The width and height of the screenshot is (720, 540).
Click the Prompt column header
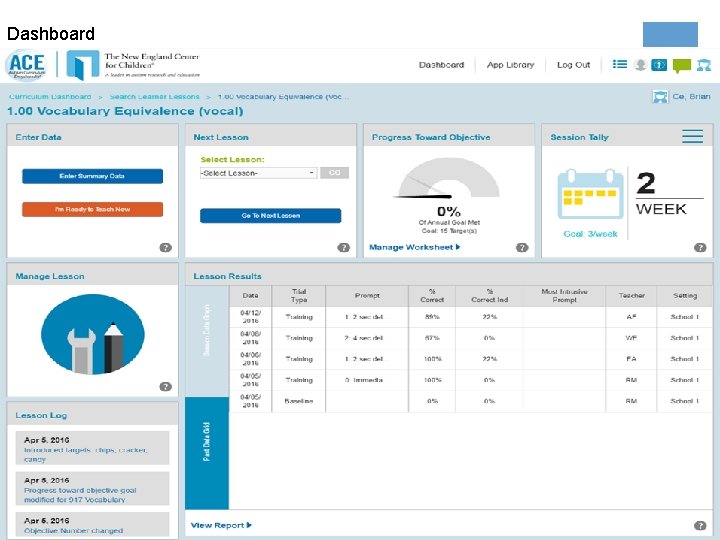tap(367, 296)
